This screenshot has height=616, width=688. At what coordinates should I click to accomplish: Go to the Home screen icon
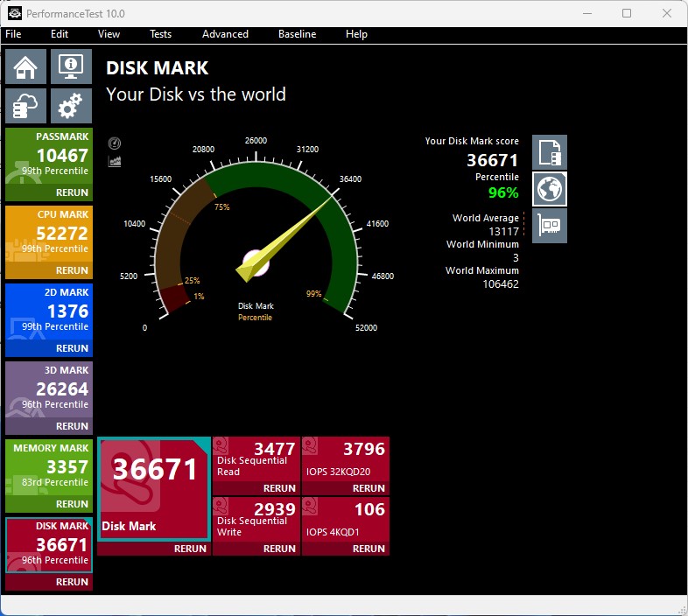coord(26,67)
